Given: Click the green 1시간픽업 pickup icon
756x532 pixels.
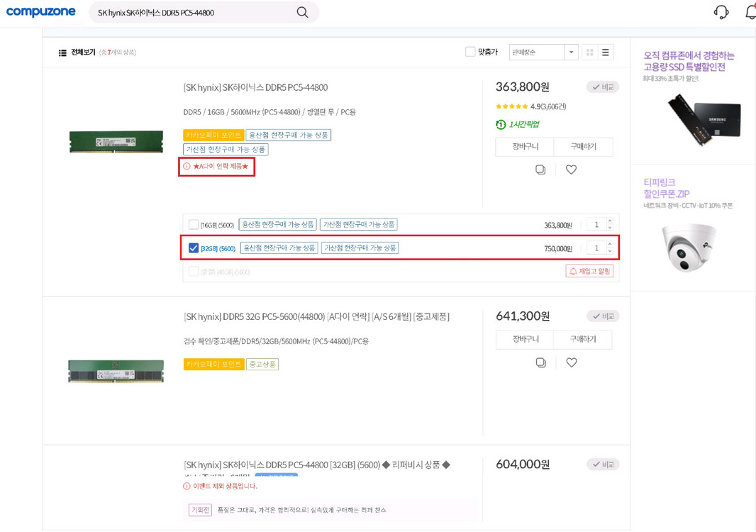Looking at the screenshot, I should click(499, 124).
